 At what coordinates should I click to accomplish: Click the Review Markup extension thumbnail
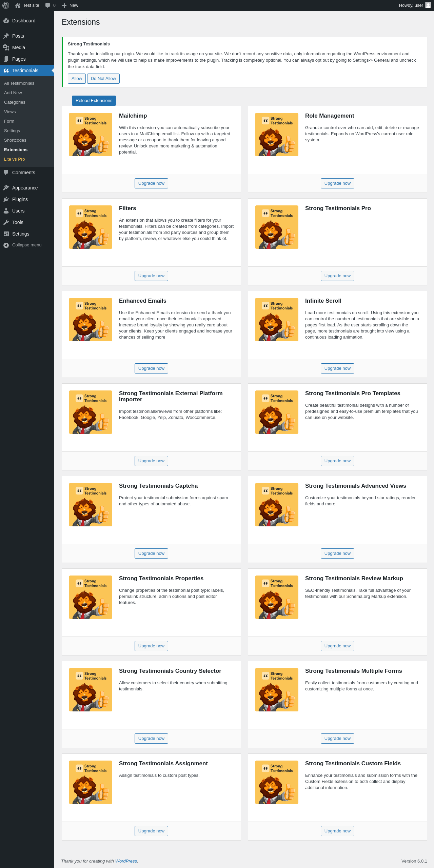277,597
